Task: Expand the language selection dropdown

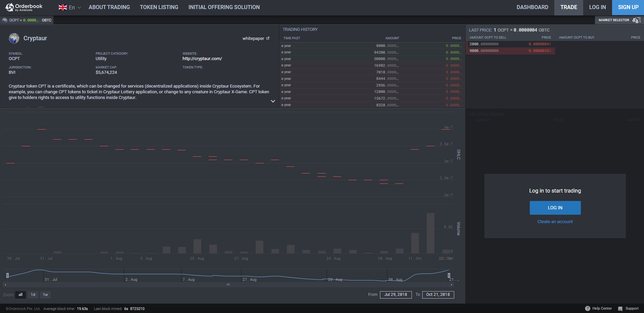Action: (x=79, y=7)
